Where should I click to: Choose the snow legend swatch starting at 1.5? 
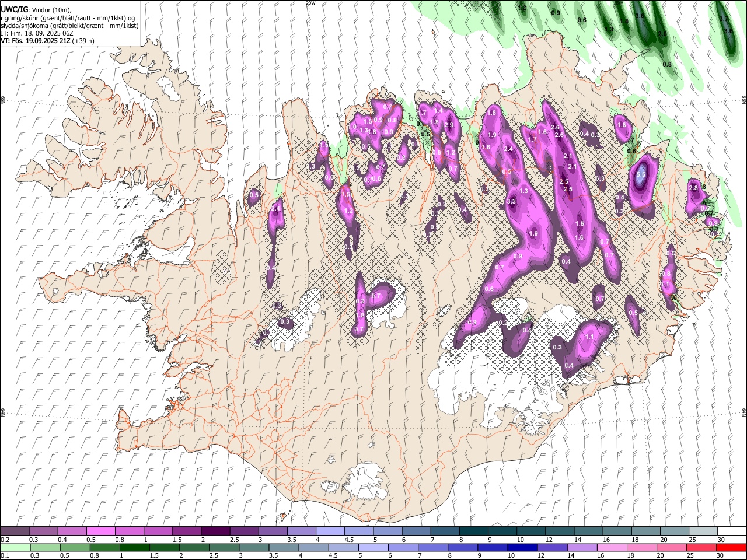(x=187, y=531)
